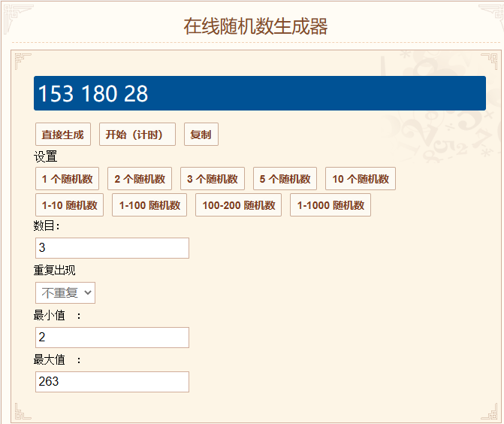Screen dimensions: 504x424
Task: Click the 设置 section label
Action: (x=45, y=156)
